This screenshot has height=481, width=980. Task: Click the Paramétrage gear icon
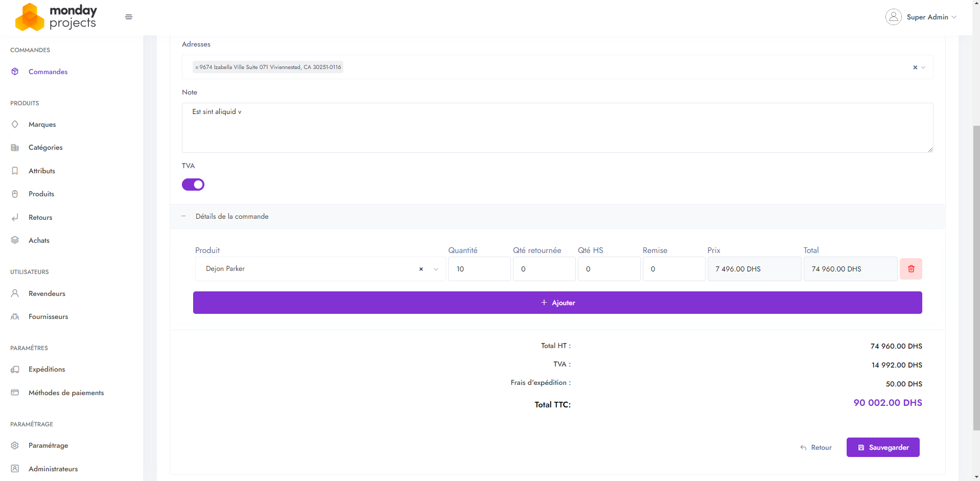(x=15, y=445)
